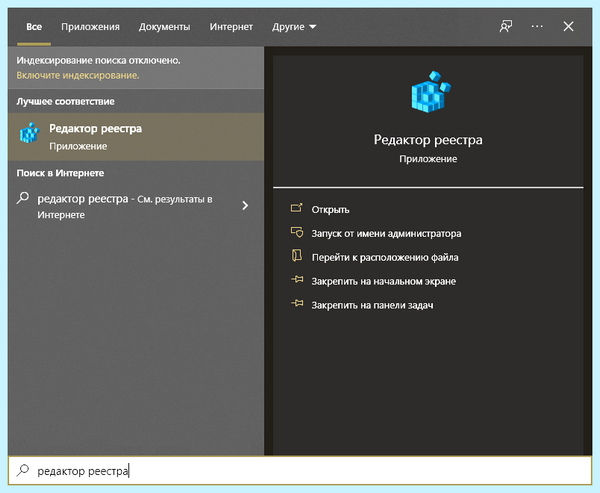Click the Registry Editor icon in best match

pos(29,133)
